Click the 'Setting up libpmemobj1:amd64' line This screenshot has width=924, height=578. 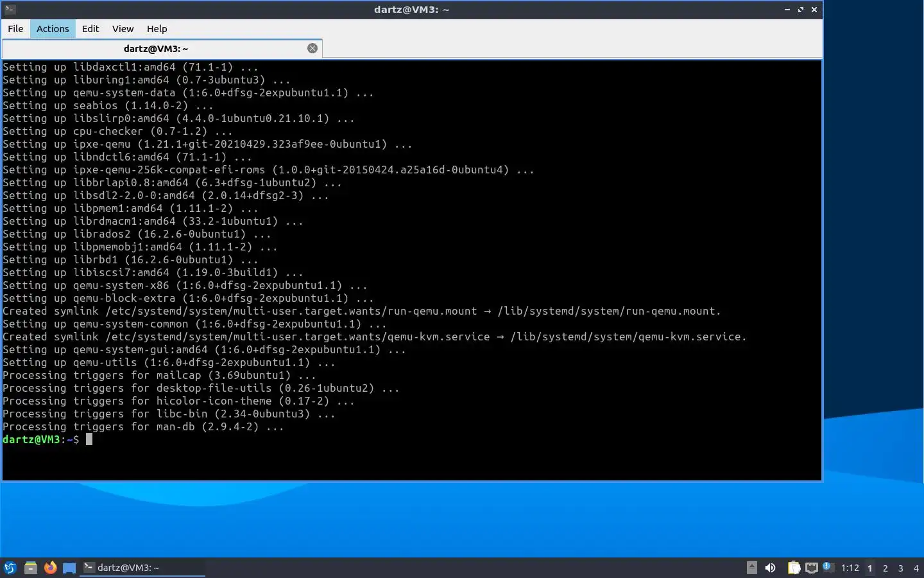coord(141,247)
